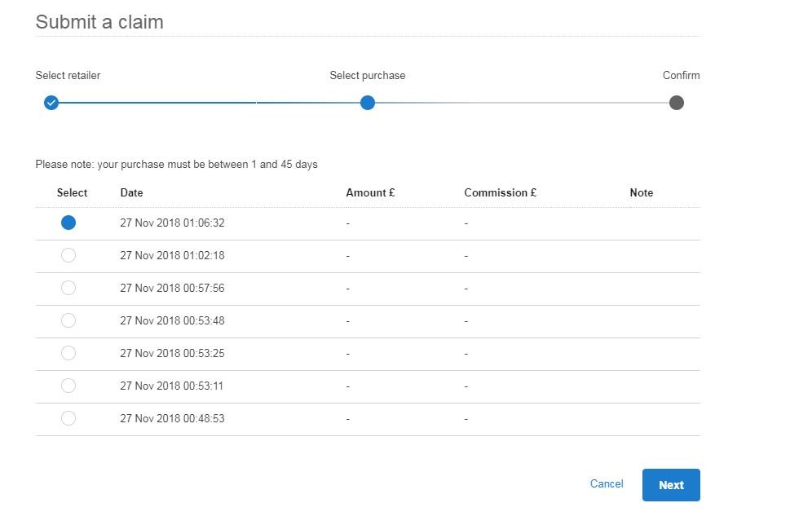Select the 00:48:53 purchase radio button
812x525 pixels.
coord(68,418)
